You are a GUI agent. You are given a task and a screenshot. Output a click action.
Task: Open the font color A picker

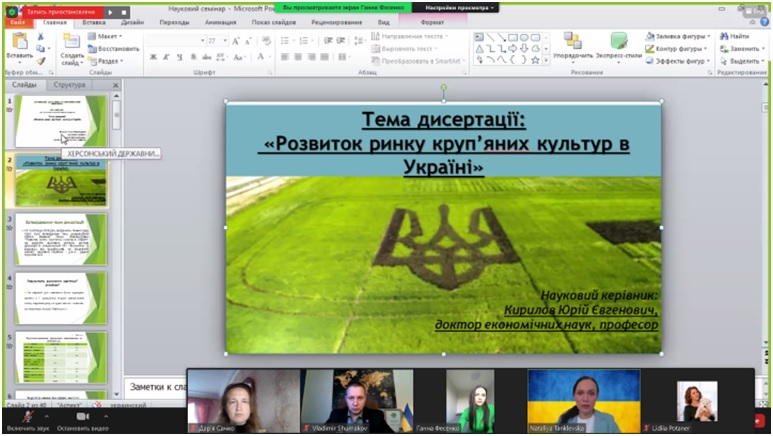tap(260, 57)
